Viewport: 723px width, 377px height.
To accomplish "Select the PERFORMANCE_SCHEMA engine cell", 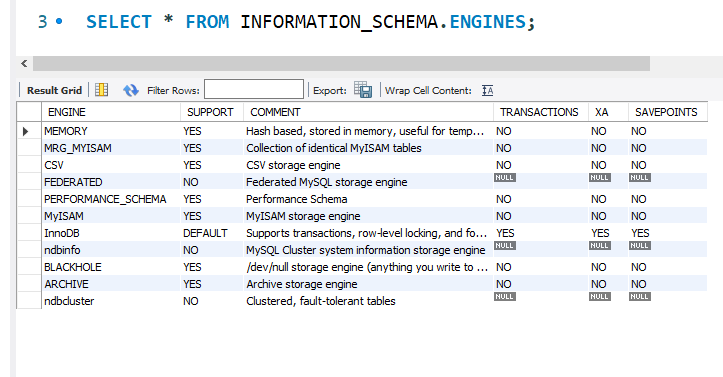I will pos(111,199).
